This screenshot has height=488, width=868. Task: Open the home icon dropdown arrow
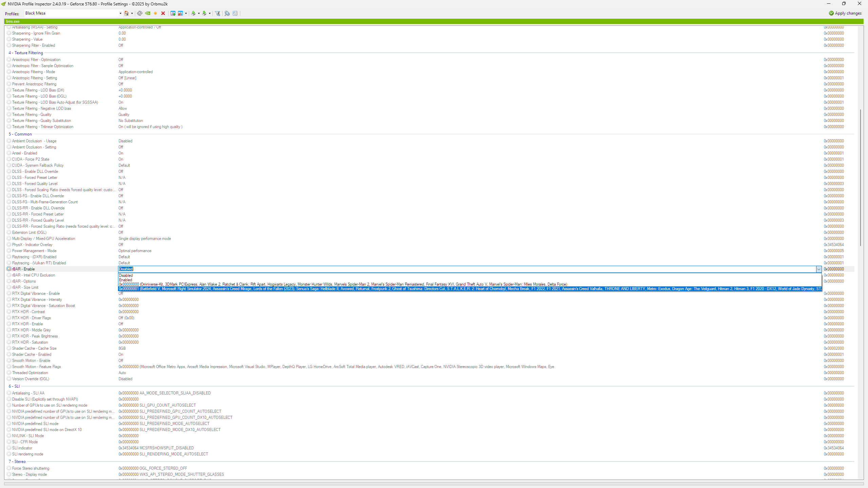click(x=132, y=14)
